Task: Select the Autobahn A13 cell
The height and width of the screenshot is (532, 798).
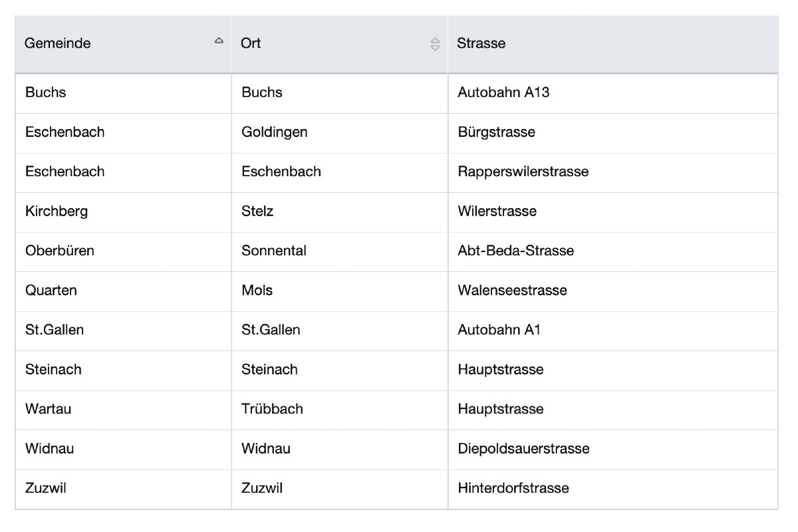Action: click(503, 92)
